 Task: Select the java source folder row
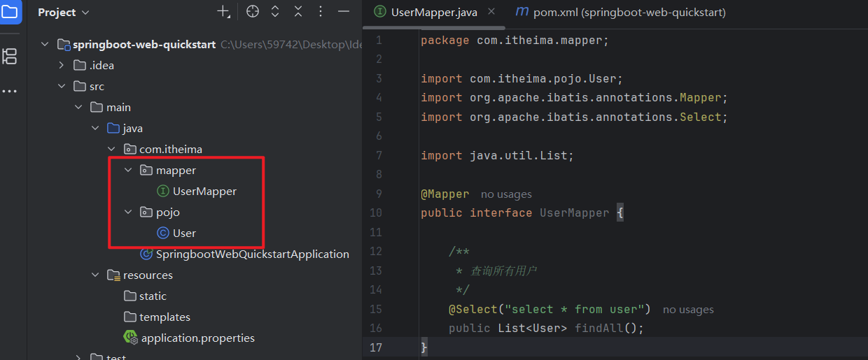coord(195,129)
